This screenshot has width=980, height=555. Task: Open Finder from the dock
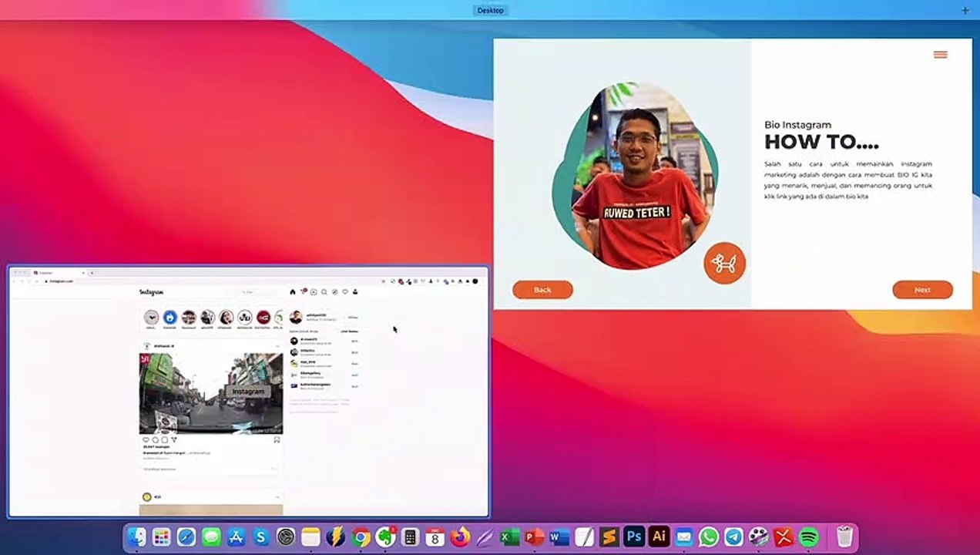tap(136, 537)
